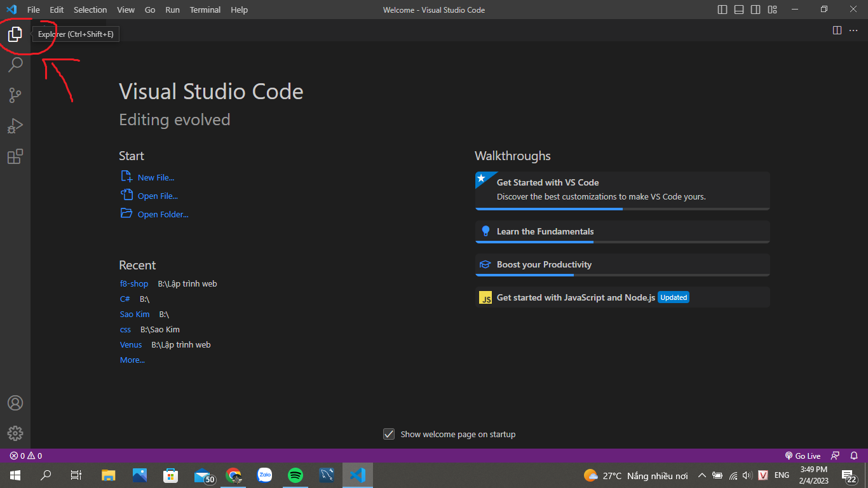The height and width of the screenshot is (488, 868).
Task: Open the taskbar clock and calendar
Action: [x=814, y=475]
